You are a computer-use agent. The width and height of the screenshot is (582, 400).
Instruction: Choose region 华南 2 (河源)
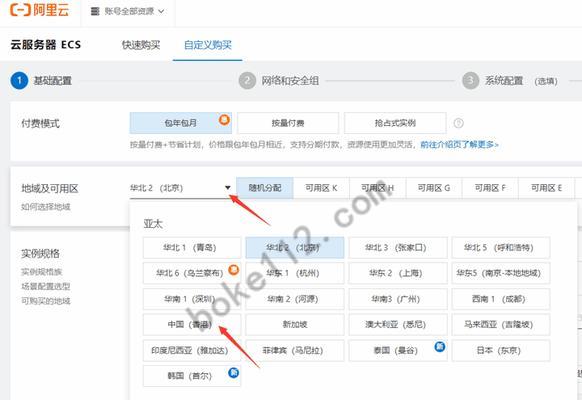(x=295, y=299)
